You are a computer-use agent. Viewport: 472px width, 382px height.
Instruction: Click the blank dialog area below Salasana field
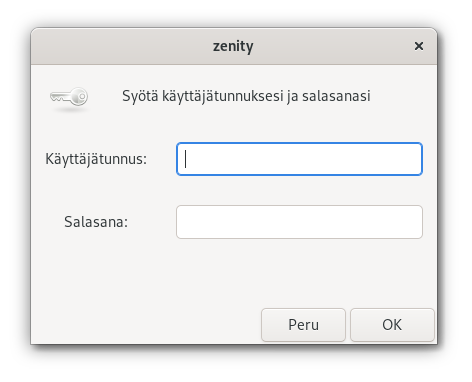(233, 273)
